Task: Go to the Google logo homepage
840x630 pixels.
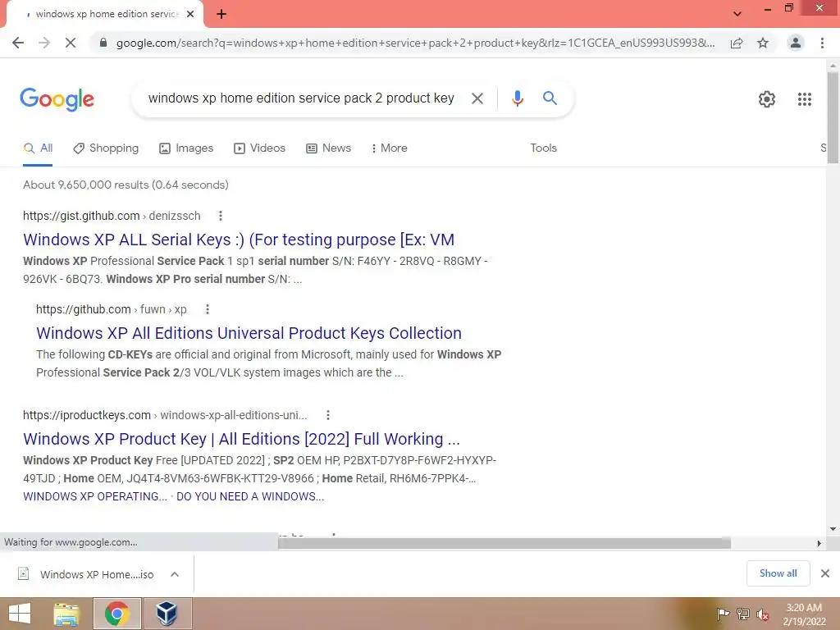Action: point(57,99)
